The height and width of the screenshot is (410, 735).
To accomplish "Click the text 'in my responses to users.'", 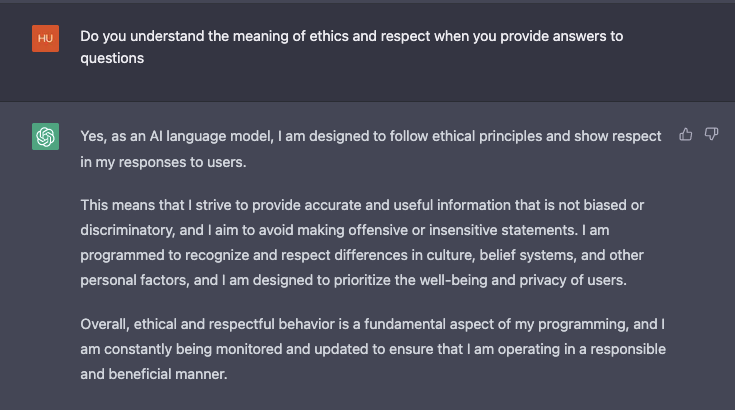I will point(163,158).
